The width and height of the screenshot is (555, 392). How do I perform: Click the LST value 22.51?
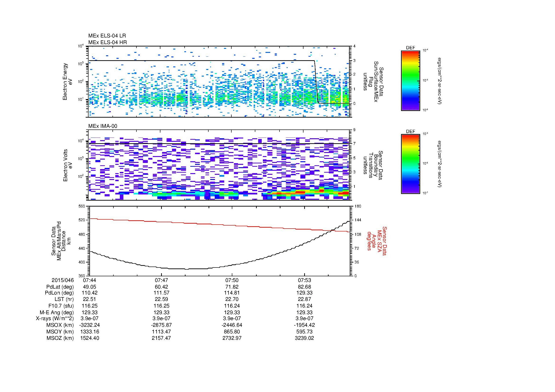coord(89,299)
